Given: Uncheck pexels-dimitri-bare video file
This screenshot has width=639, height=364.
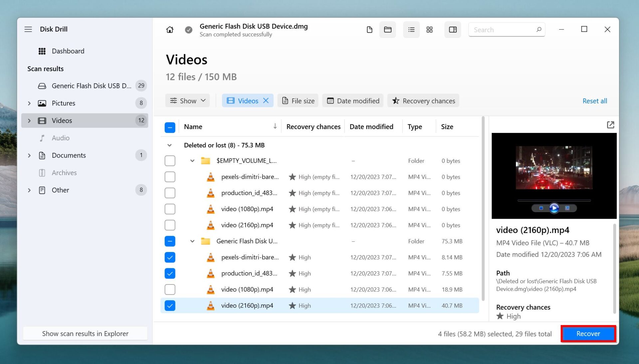Looking at the screenshot, I should pos(170,257).
